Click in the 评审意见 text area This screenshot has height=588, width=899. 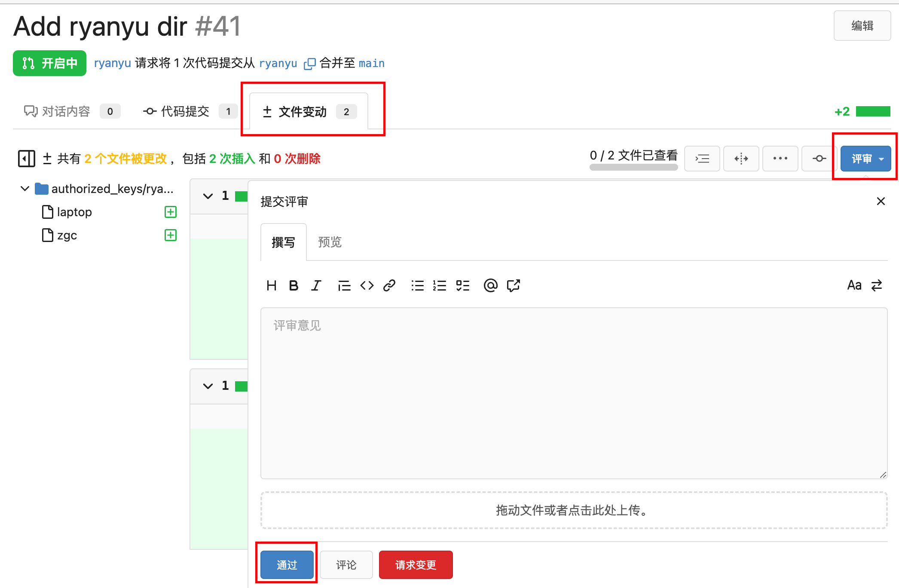pos(574,393)
